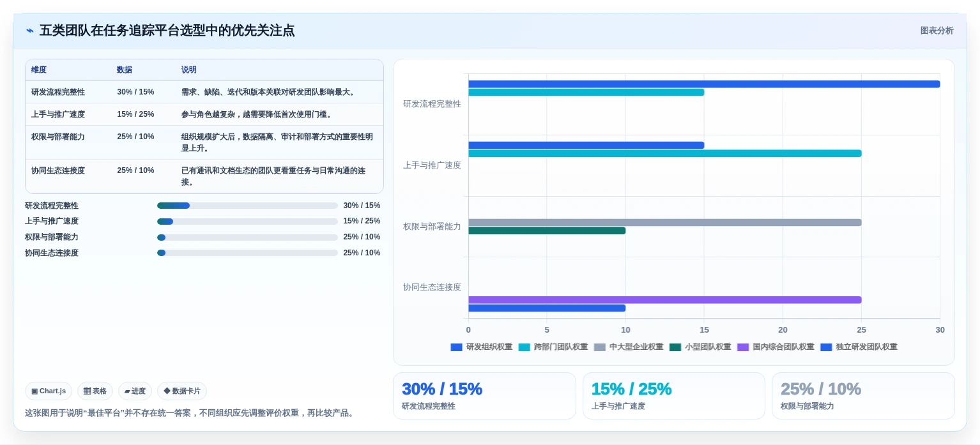
Task: Toggle the 研发组织权重 legend swatch
Action: click(456, 347)
